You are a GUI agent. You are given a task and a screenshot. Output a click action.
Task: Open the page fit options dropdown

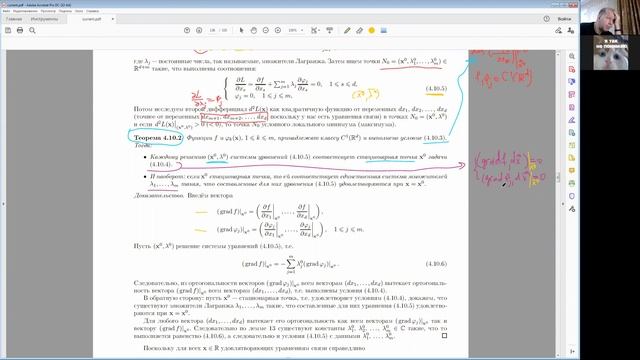pos(315,30)
